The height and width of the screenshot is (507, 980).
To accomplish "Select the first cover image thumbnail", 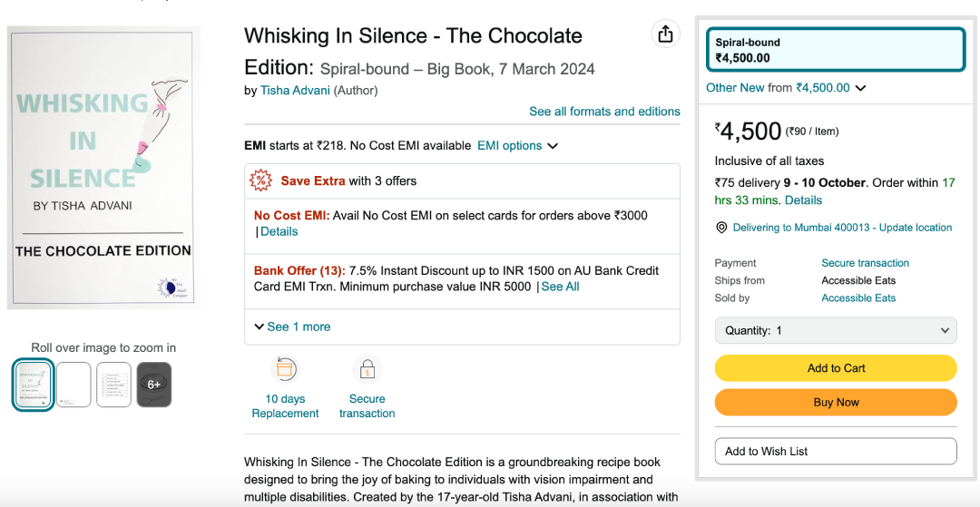I will 34,385.
